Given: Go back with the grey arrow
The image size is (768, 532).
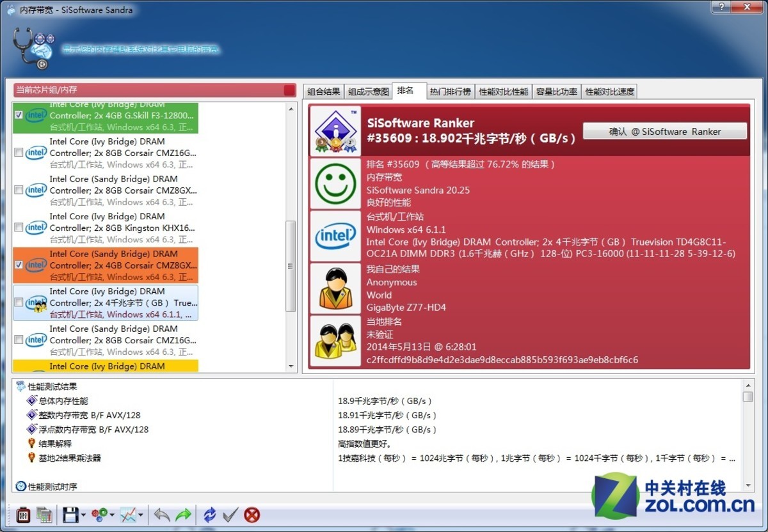Looking at the screenshot, I should [x=162, y=514].
